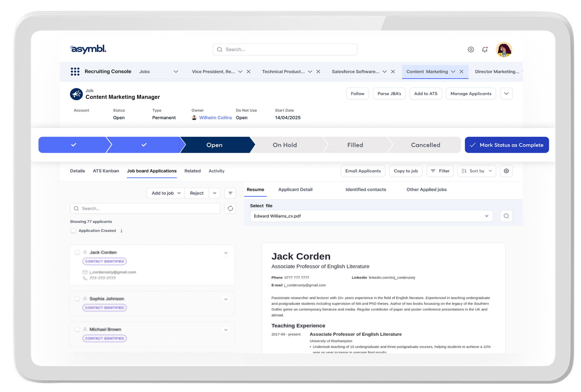Select Sophia Johnson applicant checkbox
The width and height of the screenshot is (581, 392).
[x=77, y=299]
